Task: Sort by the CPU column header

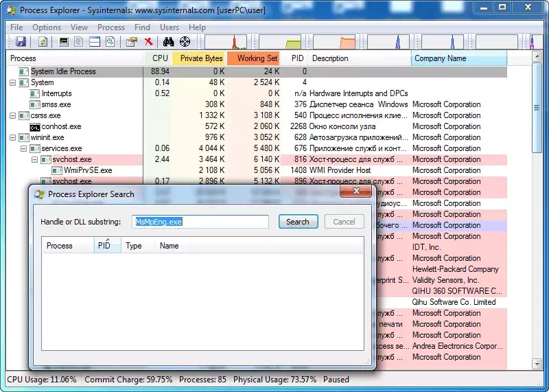Action: pyautogui.click(x=157, y=58)
